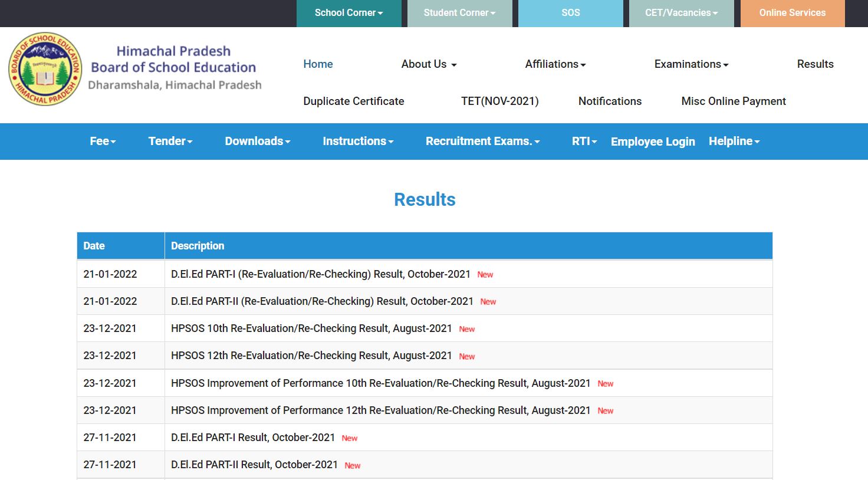Open Duplicate Certificate page
The image size is (868, 480).
click(x=354, y=101)
